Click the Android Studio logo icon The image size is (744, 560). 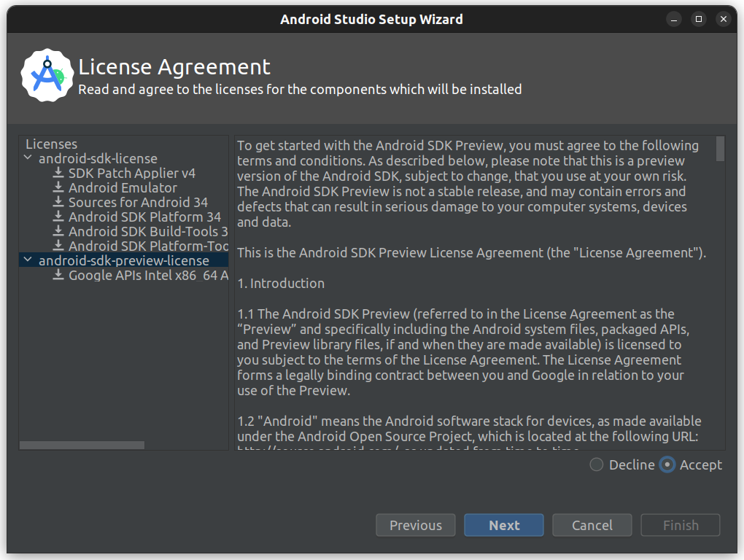pos(47,75)
